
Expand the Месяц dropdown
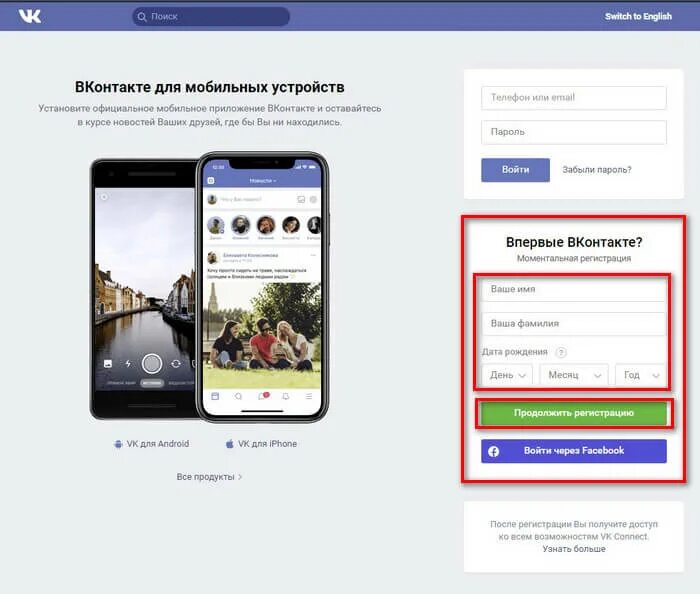[x=574, y=375]
